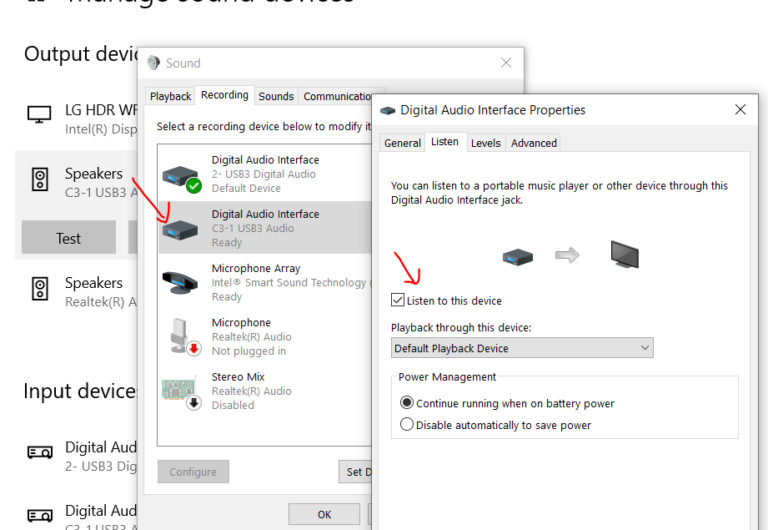Close the Digital Audio Interface Properties dialog
Viewport: 768px width, 530px height.
739,109
